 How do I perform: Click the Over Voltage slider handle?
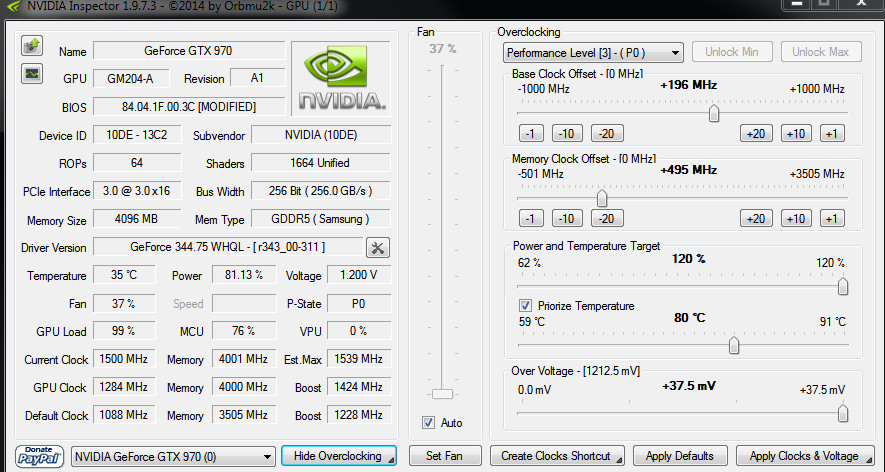[x=843, y=413]
